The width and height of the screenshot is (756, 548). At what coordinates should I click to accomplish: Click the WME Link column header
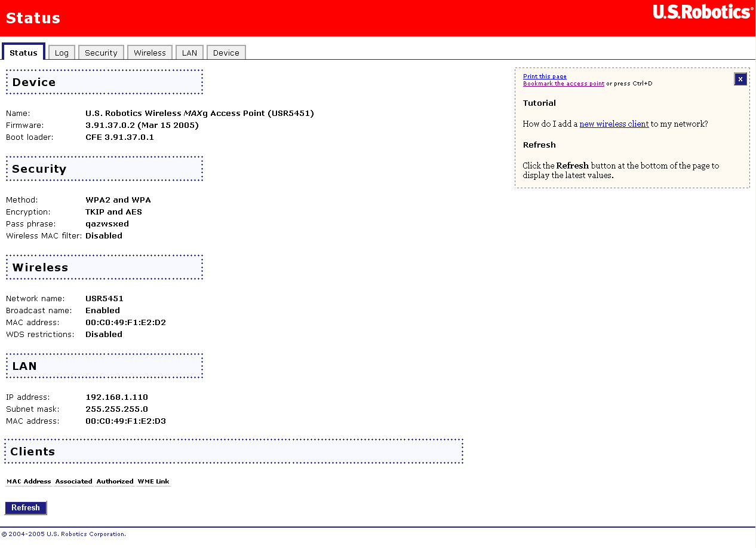pyautogui.click(x=153, y=482)
